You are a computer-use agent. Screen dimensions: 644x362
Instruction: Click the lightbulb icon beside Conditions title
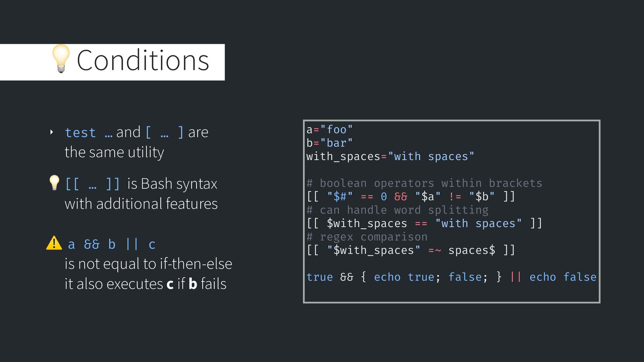click(61, 59)
